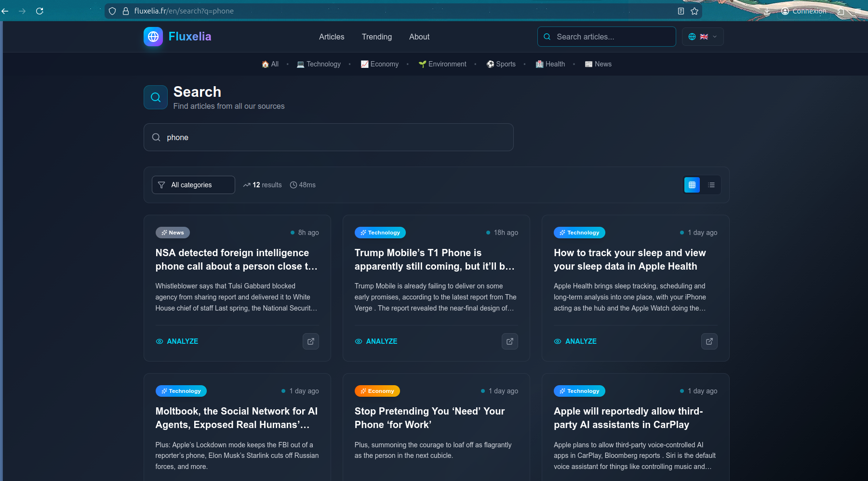The width and height of the screenshot is (868, 481).
Task: Click the eye icon beside NSA ANALYZE
Action: 160,341
